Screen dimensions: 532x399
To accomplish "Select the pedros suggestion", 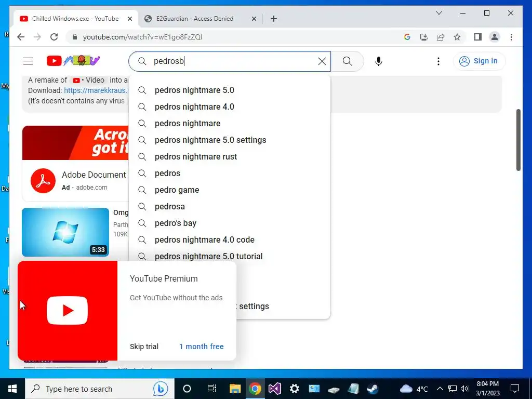I will click(229, 174).
